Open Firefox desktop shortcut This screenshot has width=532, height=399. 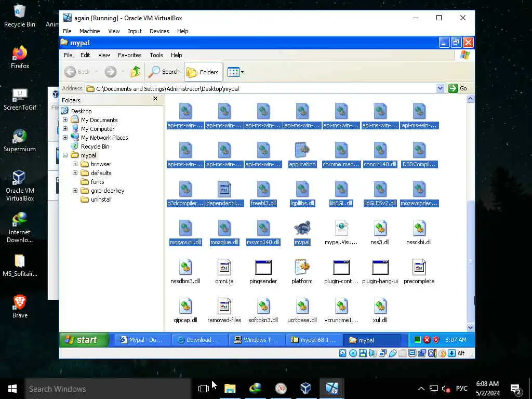20,57
